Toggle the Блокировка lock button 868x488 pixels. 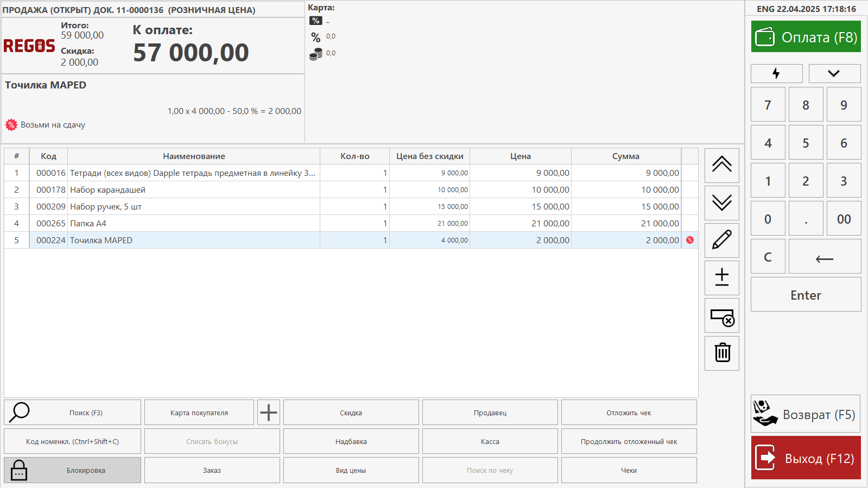(x=72, y=470)
